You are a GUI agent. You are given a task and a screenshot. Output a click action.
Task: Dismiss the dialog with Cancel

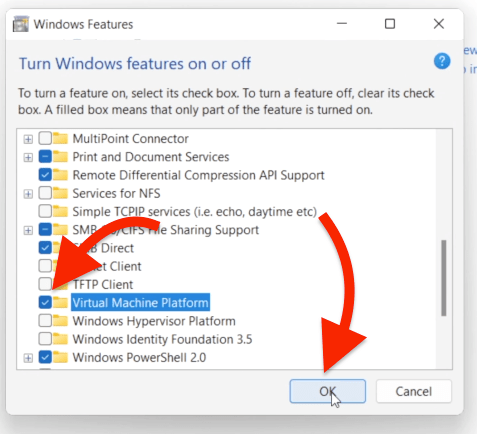click(x=414, y=391)
